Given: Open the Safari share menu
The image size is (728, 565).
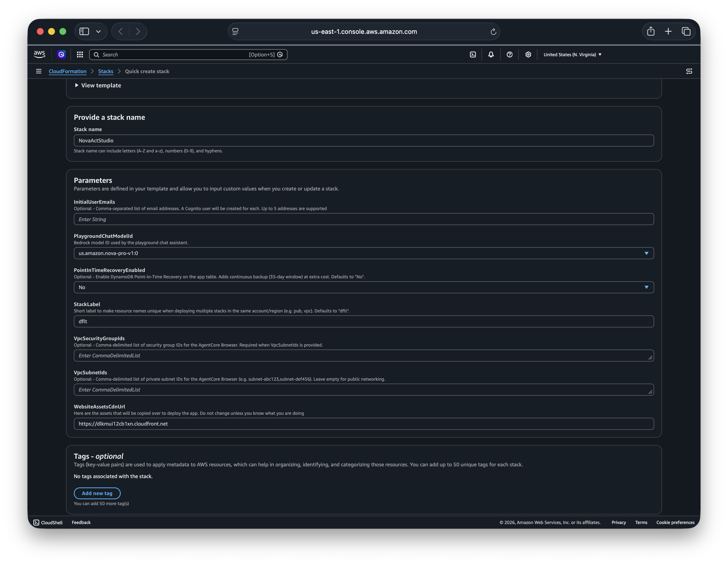Looking at the screenshot, I should tap(651, 31).
